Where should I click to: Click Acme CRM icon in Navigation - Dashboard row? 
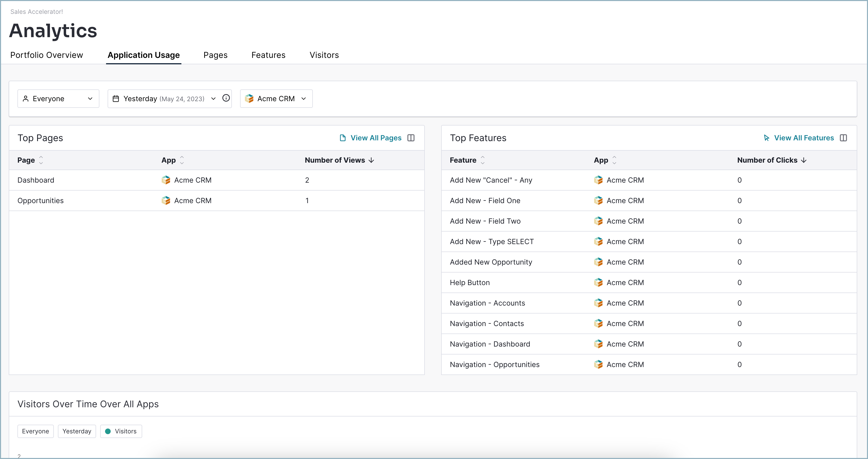(x=598, y=344)
